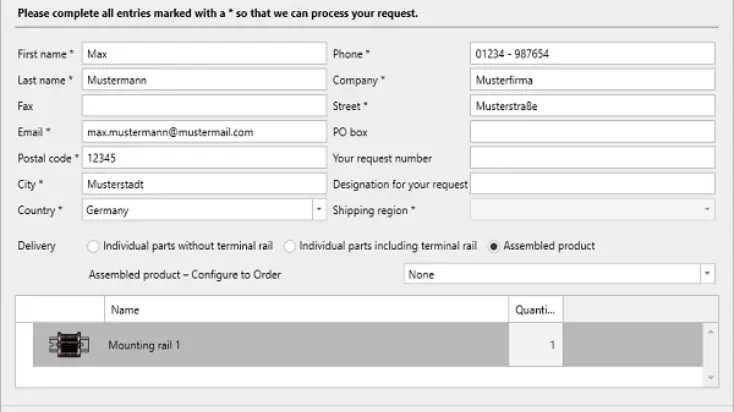
Task: Open the Country dropdown
Action: 319,210
